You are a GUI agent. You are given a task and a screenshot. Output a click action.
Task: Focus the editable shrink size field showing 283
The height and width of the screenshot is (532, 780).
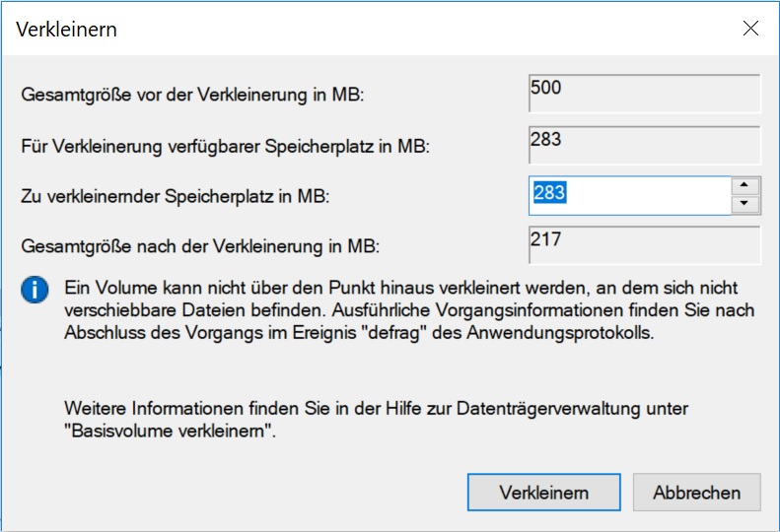pos(629,194)
